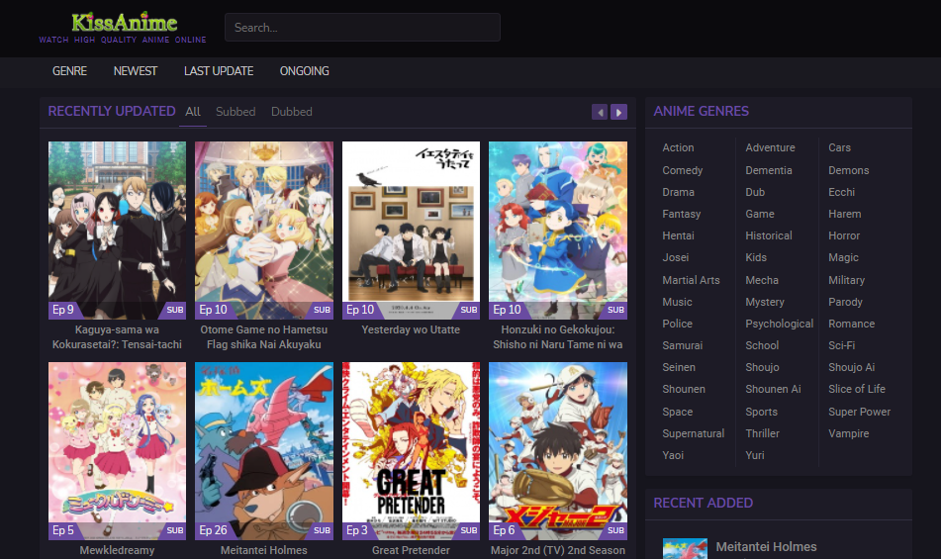The width and height of the screenshot is (942, 560).
Task: Open the Otome Game no Hametsu Flag poster
Action: tap(264, 231)
